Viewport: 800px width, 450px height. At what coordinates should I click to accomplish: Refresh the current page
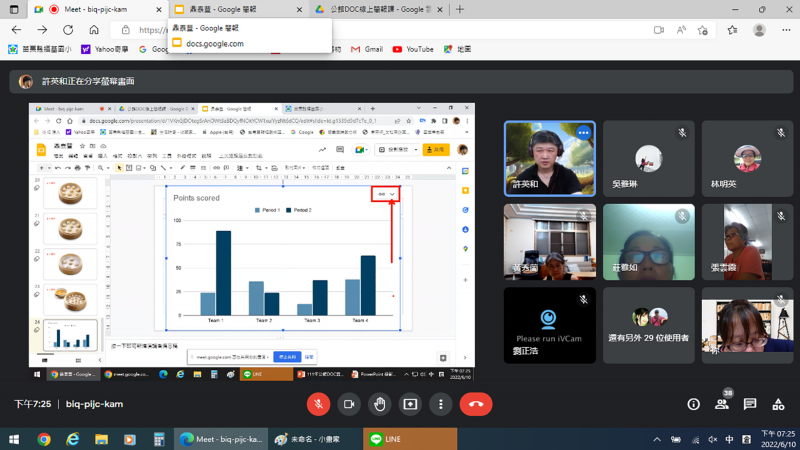coord(68,30)
